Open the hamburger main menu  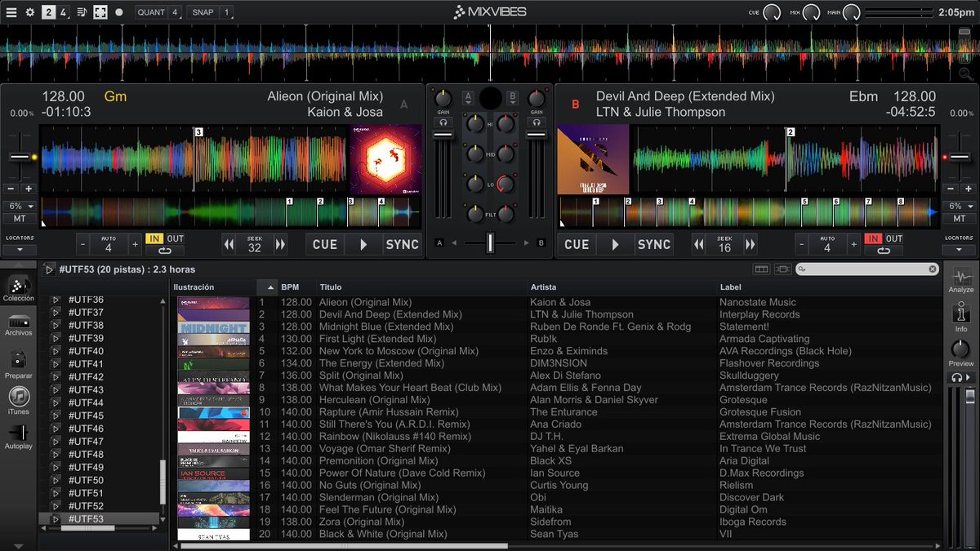click(x=11, y=12)
